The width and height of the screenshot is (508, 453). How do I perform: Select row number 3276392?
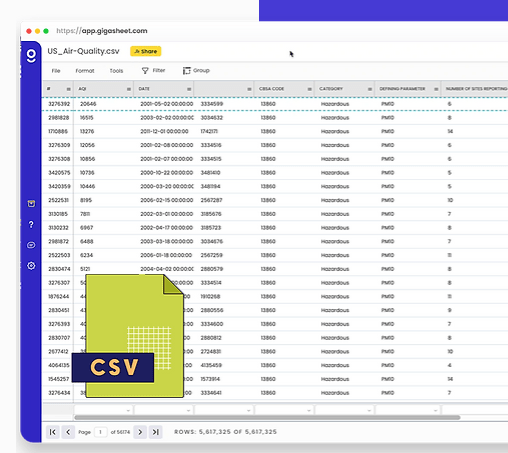[x=59, y=104]
